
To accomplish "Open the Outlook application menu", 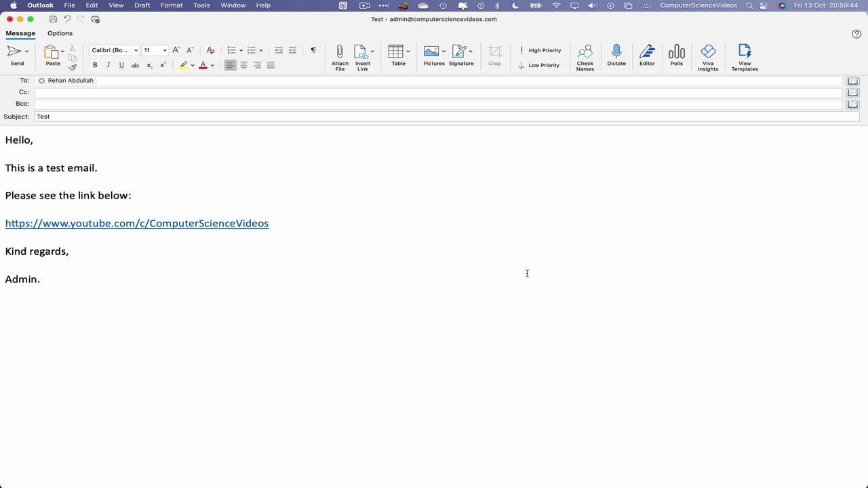I will pos(40,5).
